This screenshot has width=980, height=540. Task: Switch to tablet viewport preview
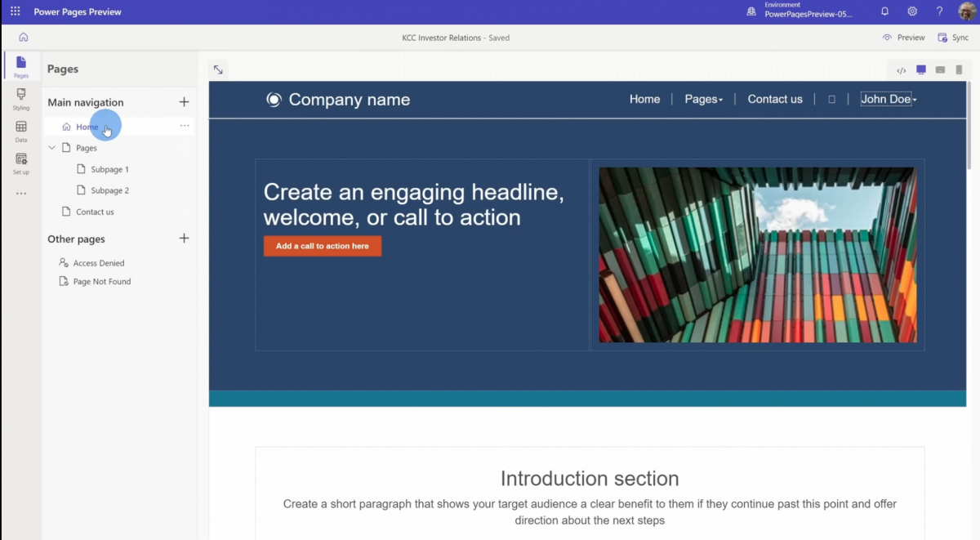(940, 70)
